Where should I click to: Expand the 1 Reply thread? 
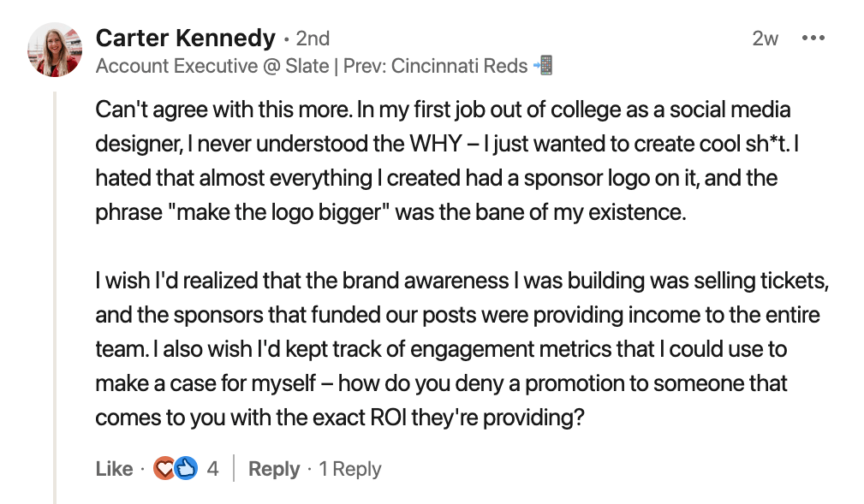[x=349, y=469]
